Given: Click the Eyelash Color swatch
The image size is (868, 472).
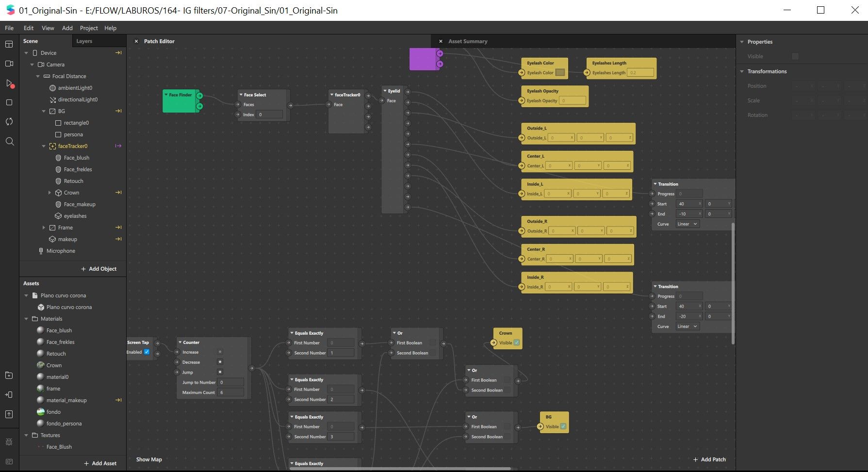Looking at the screenshot, I should [560, 73].
